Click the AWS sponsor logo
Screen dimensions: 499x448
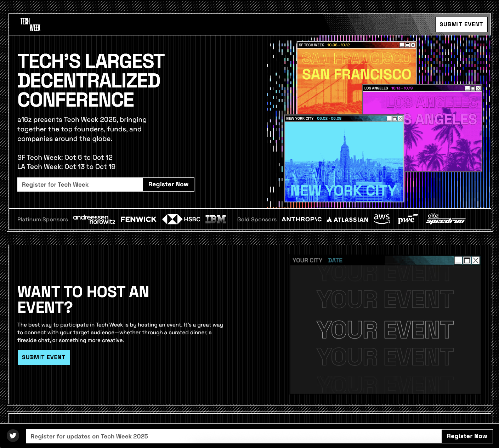point(382,219)
